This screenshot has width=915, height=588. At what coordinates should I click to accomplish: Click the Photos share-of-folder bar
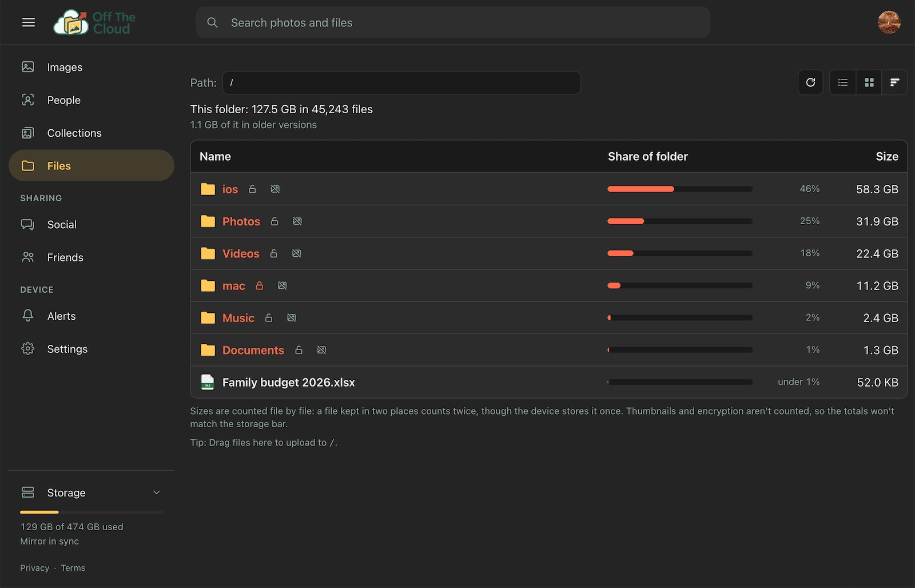[680, 221]
